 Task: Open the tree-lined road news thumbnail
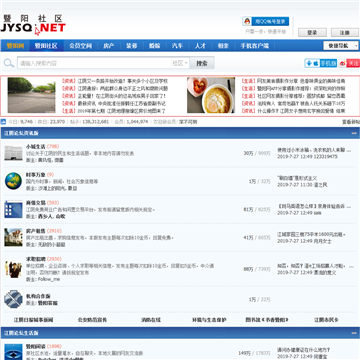[x=32, y=95]
